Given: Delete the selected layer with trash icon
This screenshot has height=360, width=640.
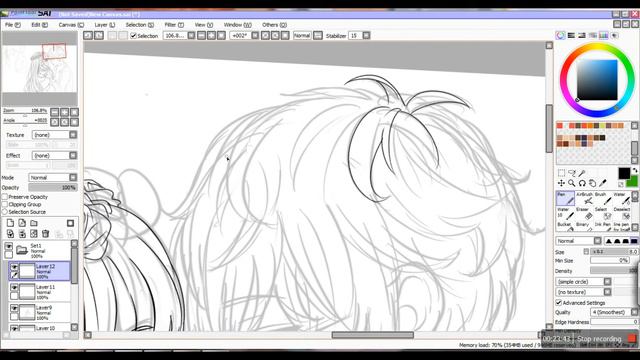Looking at the screenshot, I should click(46, 234).
